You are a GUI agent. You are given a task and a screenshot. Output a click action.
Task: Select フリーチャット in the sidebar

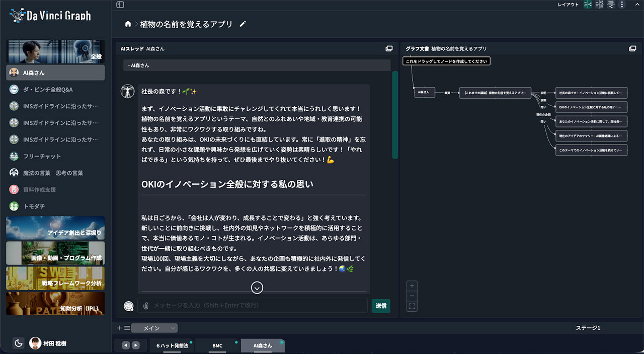42,157
